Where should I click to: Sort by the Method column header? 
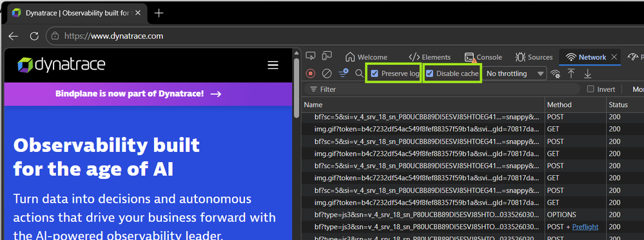click(x=576, y=105)
